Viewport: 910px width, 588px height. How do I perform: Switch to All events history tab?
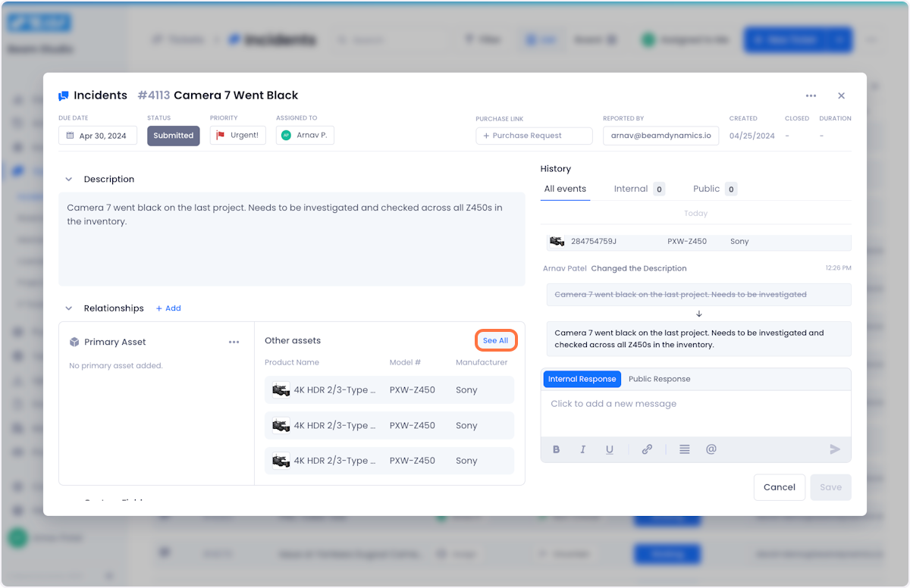(x=565, y=189)
